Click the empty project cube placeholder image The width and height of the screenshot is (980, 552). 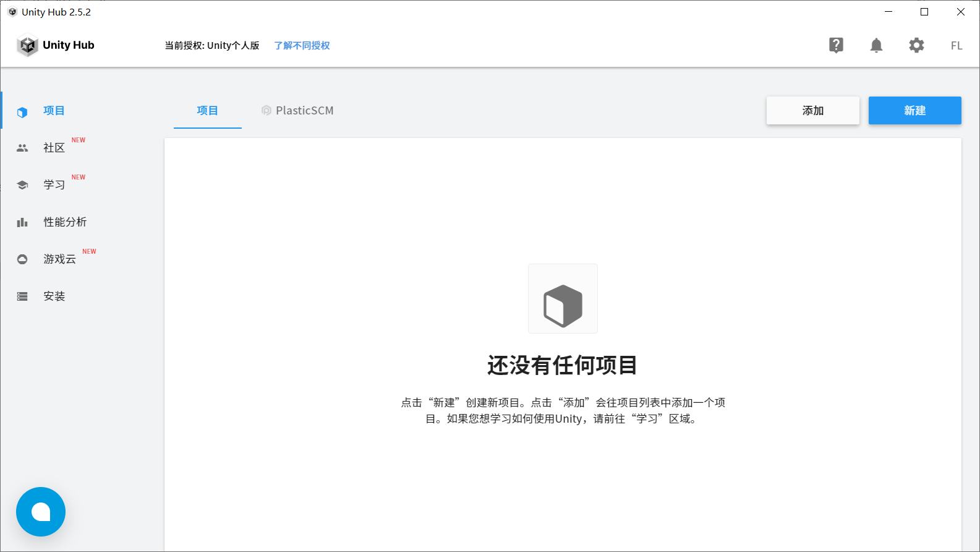pos(563,299)
